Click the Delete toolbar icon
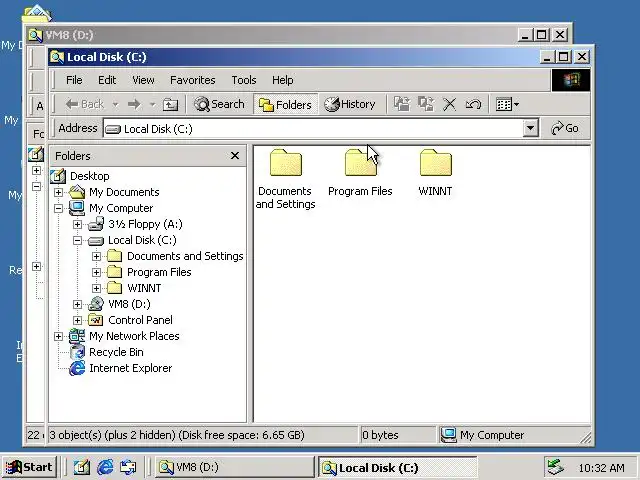 (x=449, y=104)
